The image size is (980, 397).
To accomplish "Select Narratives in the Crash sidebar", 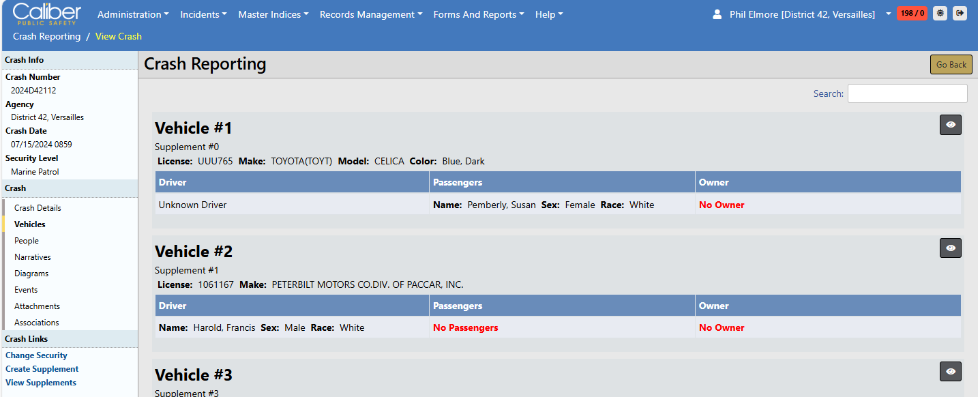I will coord(33,257).
